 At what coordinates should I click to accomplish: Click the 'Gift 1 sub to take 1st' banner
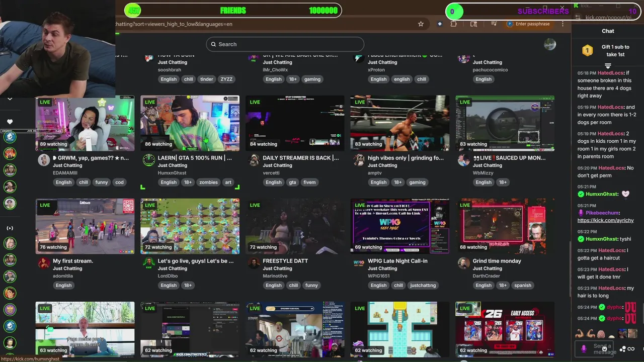click(607, 50)
